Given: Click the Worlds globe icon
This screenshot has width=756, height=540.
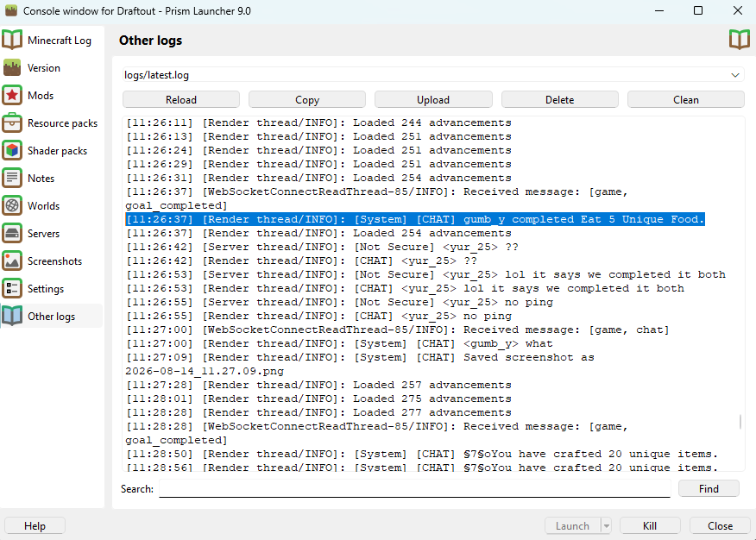Looking at the screenshot, I should (12, 205).
